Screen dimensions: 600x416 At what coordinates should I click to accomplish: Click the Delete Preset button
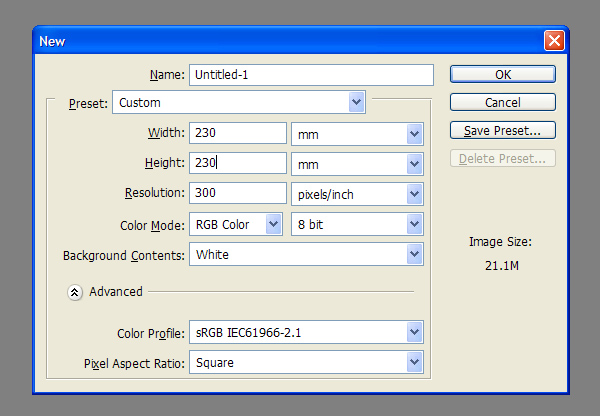point(503,158)
